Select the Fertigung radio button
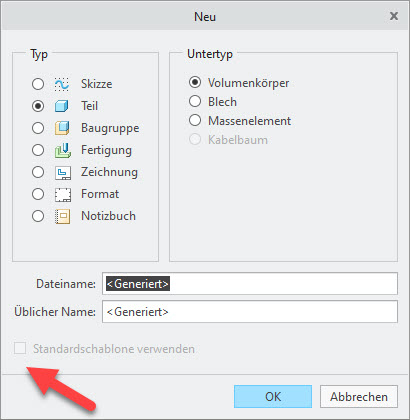 coord(38,150)
